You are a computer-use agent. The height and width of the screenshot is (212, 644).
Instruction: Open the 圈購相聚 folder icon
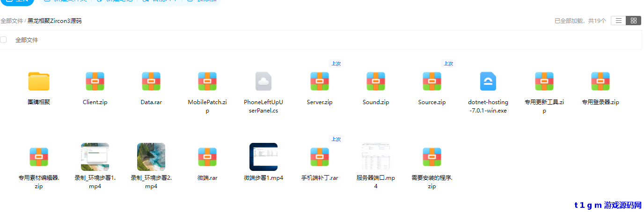click(39, 81)
